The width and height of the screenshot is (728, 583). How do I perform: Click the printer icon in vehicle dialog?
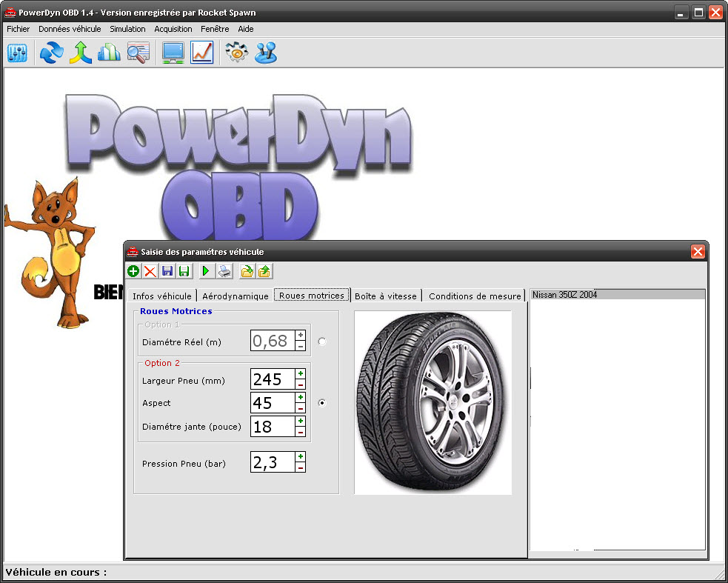tap(224, 272)
